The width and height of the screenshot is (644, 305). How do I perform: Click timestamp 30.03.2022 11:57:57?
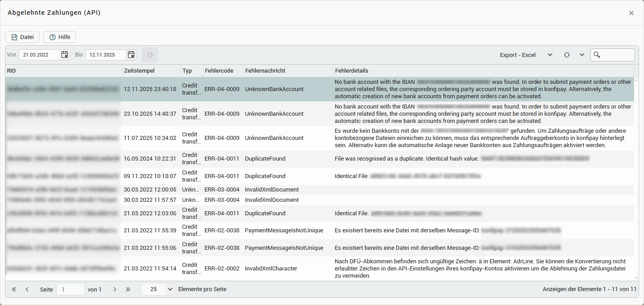(150, 200)
